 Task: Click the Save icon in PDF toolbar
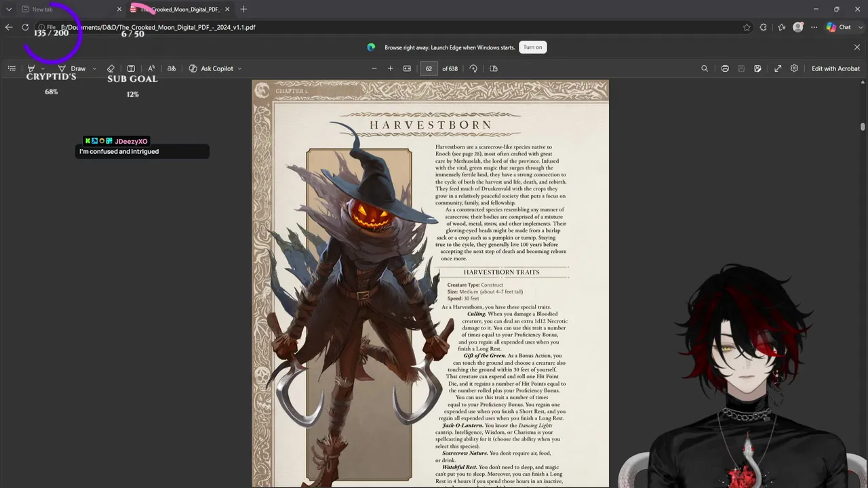741,68
